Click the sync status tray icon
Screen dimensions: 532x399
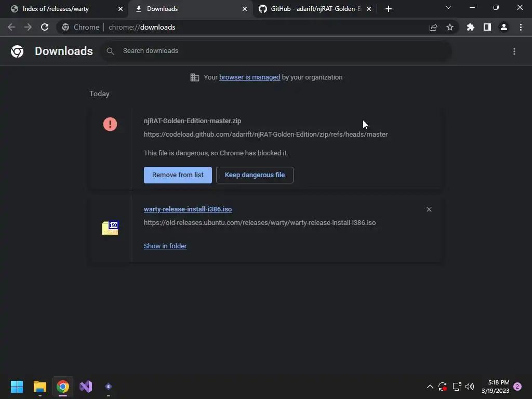click(x=443, y=387)
